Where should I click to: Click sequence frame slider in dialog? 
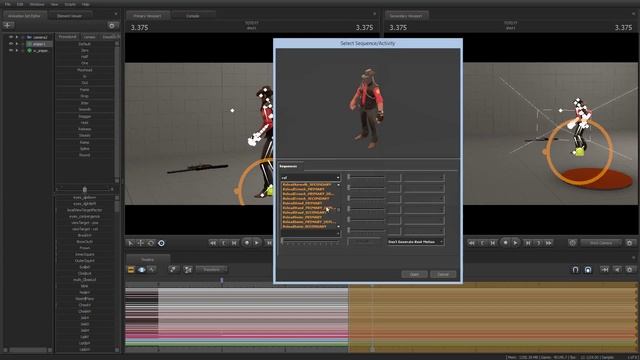(x=311, y=242)
